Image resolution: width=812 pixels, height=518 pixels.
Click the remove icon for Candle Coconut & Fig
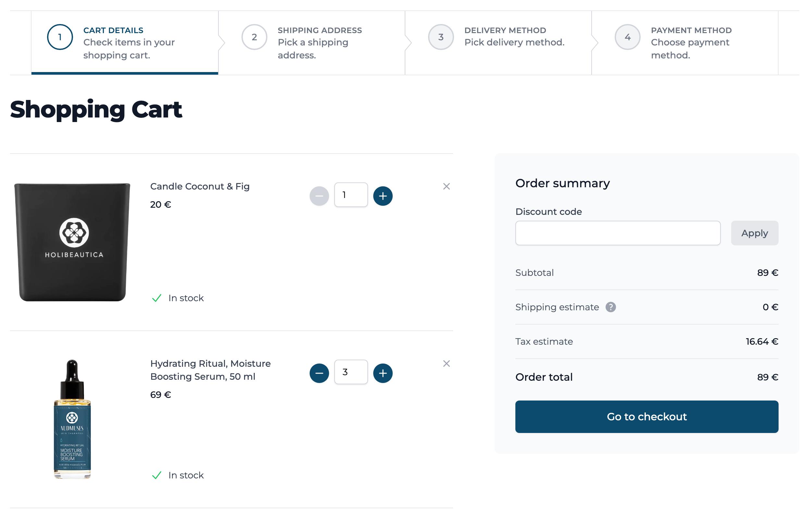point(447,187)
